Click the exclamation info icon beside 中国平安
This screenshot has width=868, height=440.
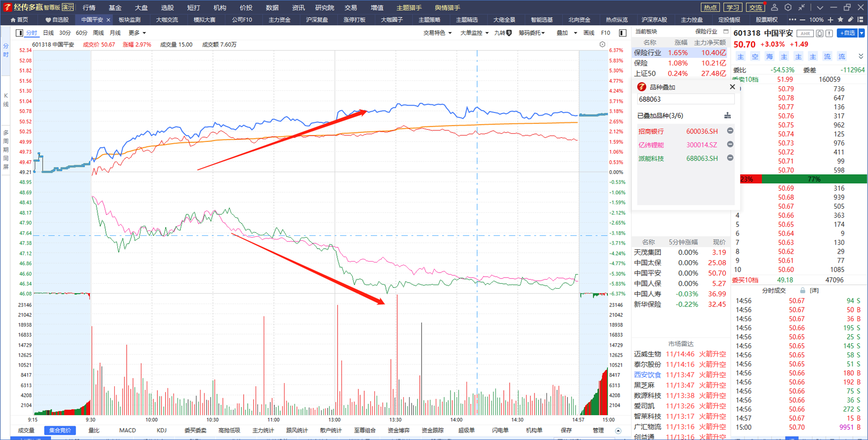(829, 33)
